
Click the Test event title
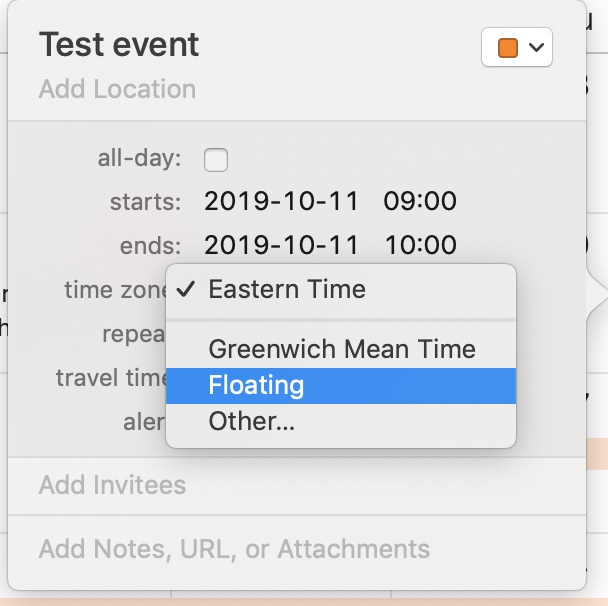coord(119,45)
